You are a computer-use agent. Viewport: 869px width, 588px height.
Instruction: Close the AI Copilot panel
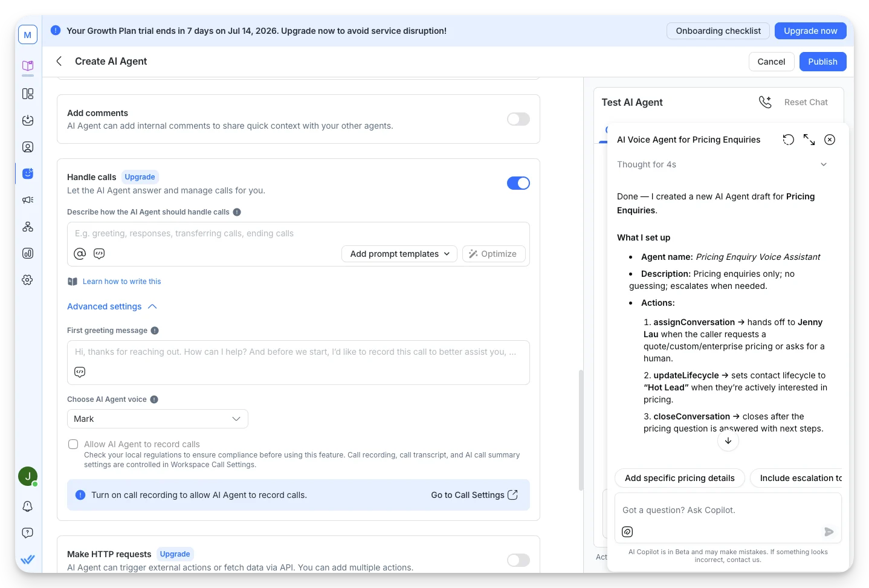[830, 140]
